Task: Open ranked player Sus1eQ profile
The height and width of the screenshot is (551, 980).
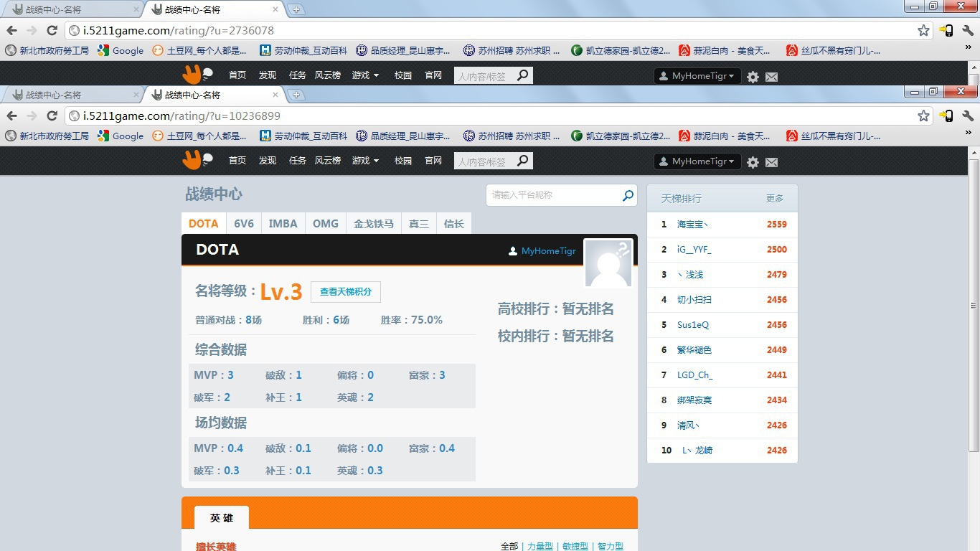Action: pos(693,325)
